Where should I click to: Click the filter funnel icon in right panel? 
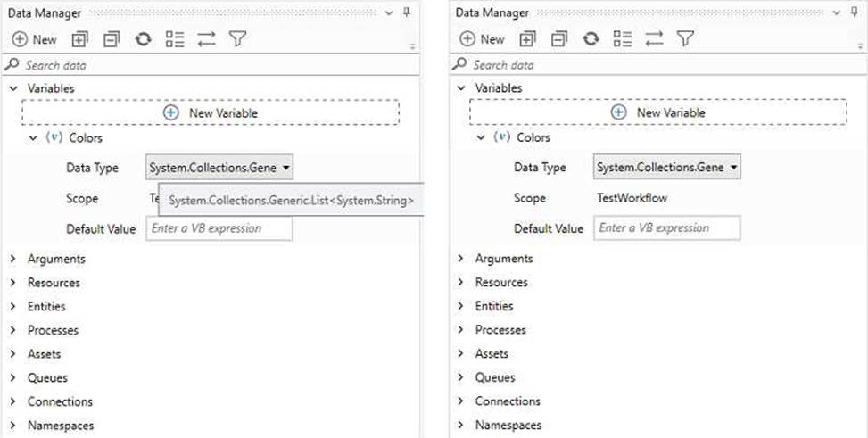pyautogui.click(x=684, y=39)
